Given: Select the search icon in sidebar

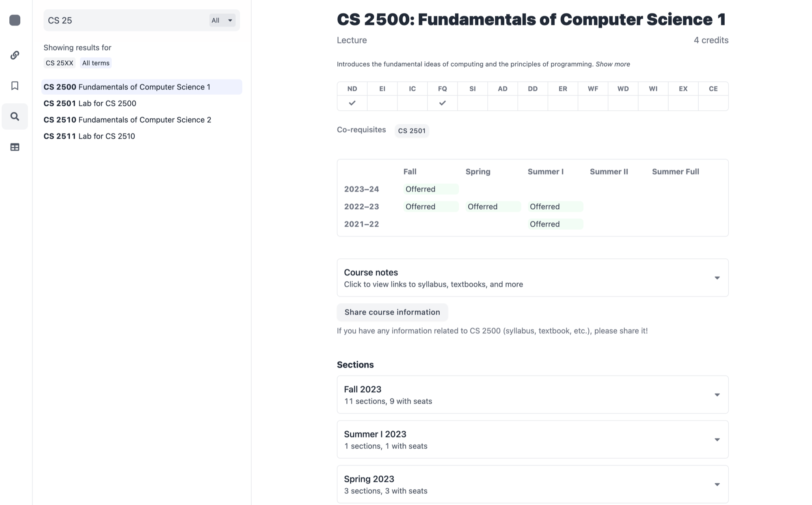Looking at the screenshot, I should coord(15,116).
